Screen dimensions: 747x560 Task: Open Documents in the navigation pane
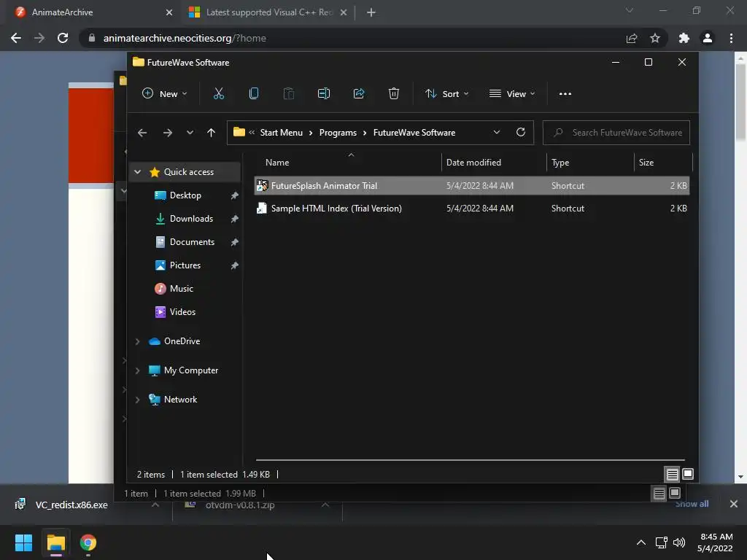pos(192,242)
